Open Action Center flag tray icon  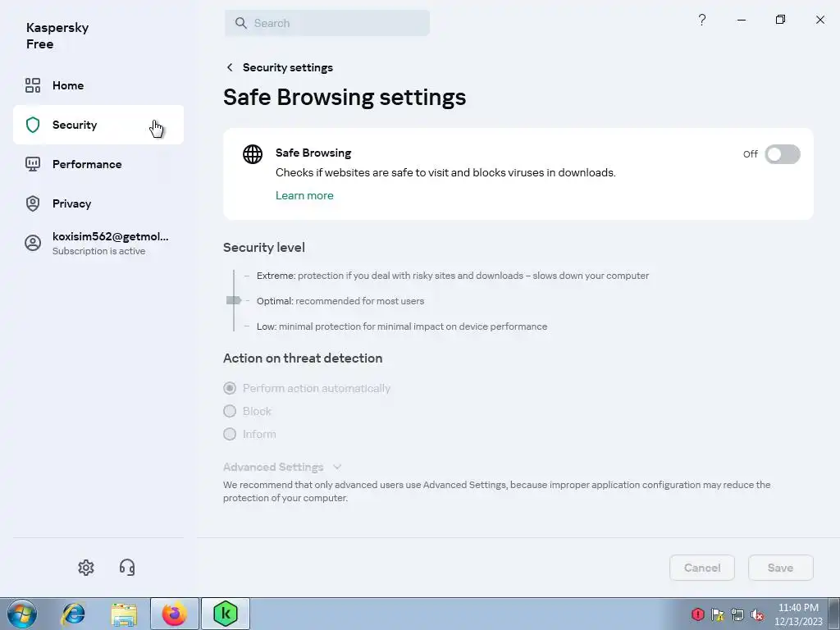pos(717,614)
